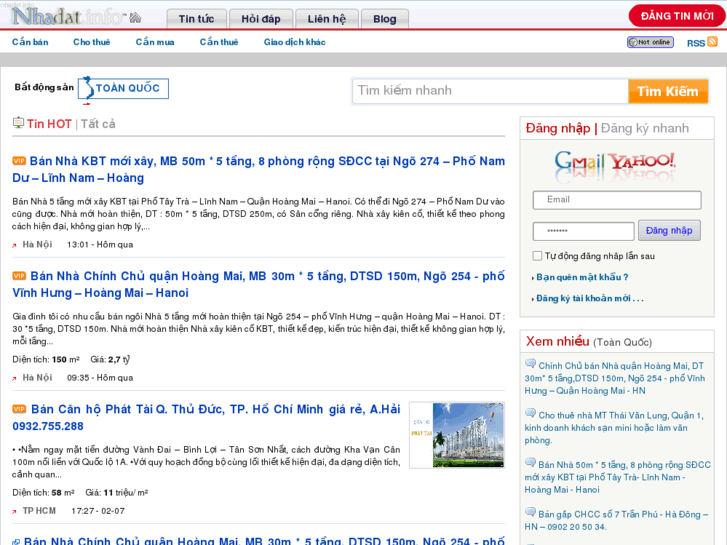The height and width of the screenshot is (545, 727).
Task: Open the Bán Nhà KBT mới xây listing title
Action: click(x=259, y=169)
